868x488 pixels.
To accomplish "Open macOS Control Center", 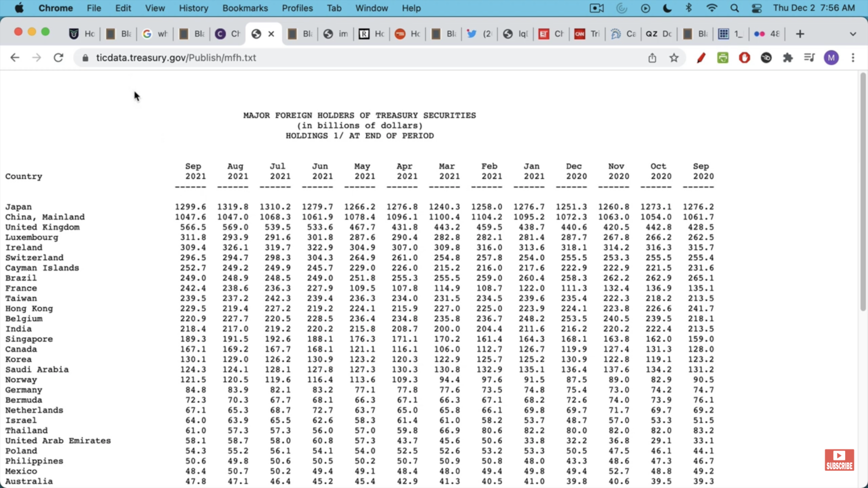I will coord(756,8).
